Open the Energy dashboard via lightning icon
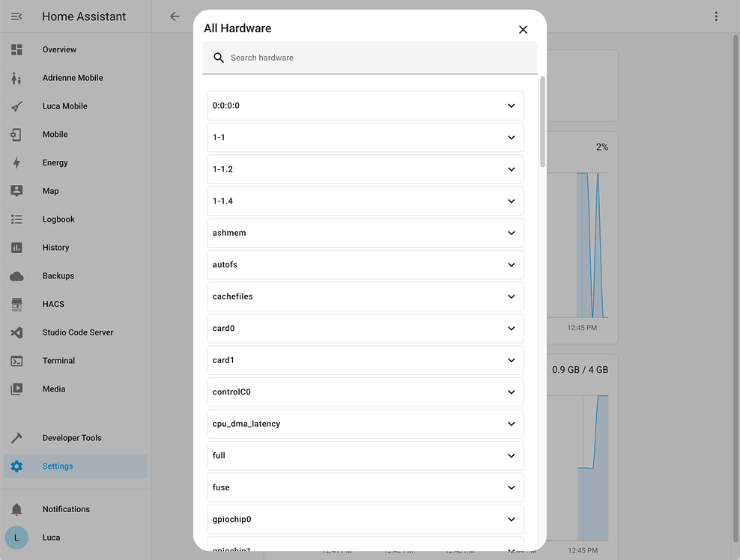Viewport: 740px width, 560px height. tap(16, 162)
